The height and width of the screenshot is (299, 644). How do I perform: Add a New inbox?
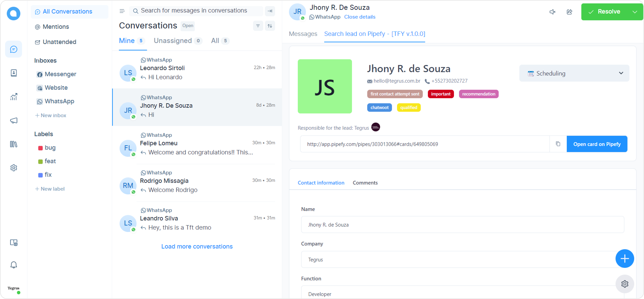pyautogui.click(x=51, y=115)
